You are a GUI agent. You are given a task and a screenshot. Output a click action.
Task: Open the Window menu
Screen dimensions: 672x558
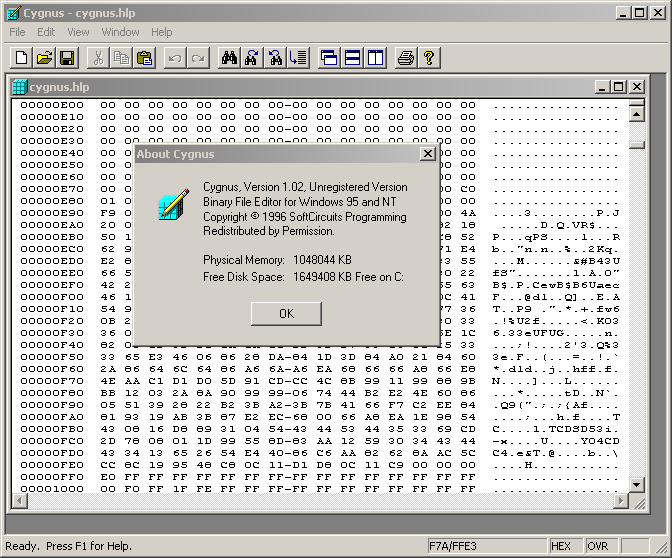tap(120, 32)
